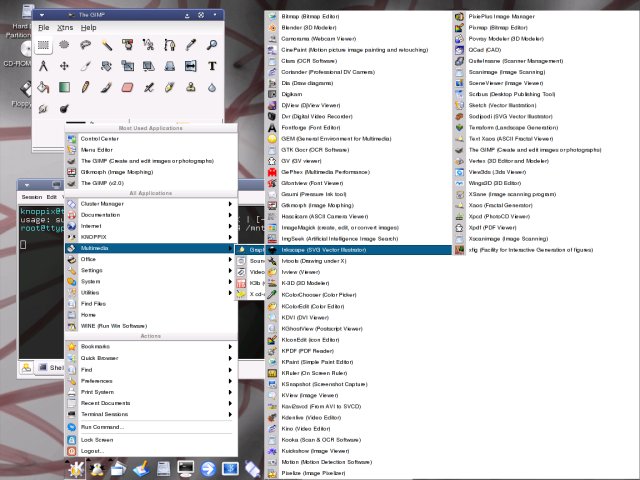Pick the Color Picker eyedropper tool

[x=191, y=45]
